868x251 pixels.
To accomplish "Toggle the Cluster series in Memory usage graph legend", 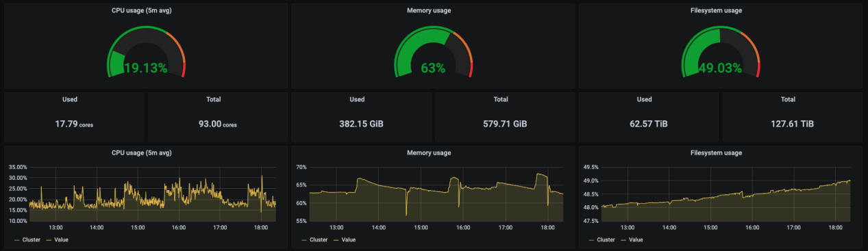I will 318,239.
